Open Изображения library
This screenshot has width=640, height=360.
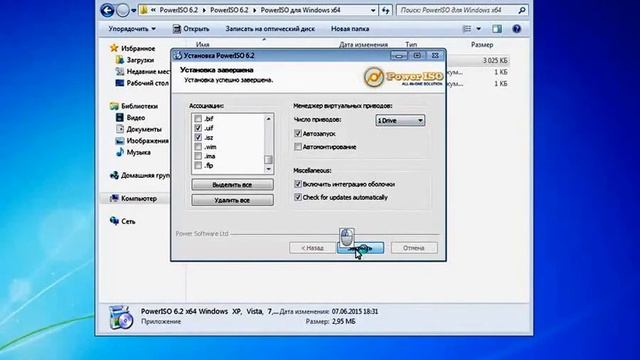point(142,140)
